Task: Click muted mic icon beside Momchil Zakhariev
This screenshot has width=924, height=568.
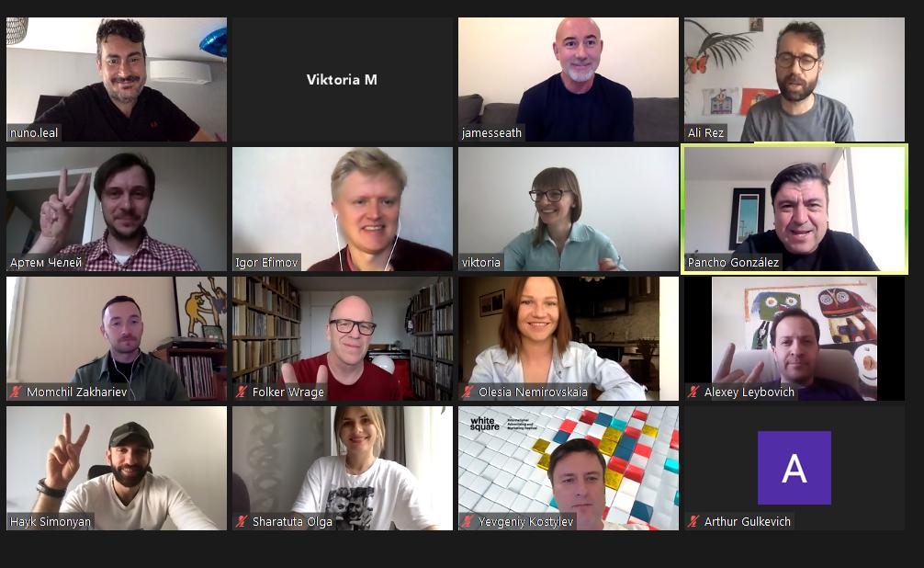Action: (x=16, y=392)
